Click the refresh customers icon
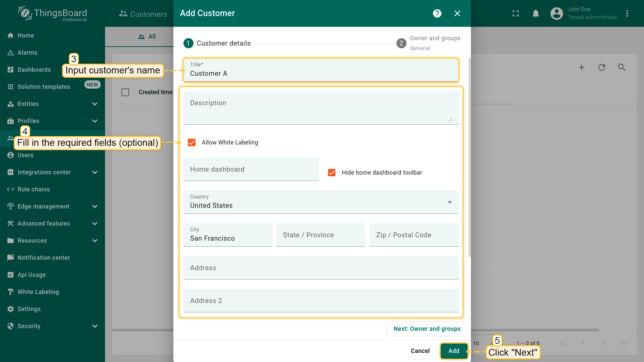The width and height of the screenshot is (644, 362). tap(602, 67)
